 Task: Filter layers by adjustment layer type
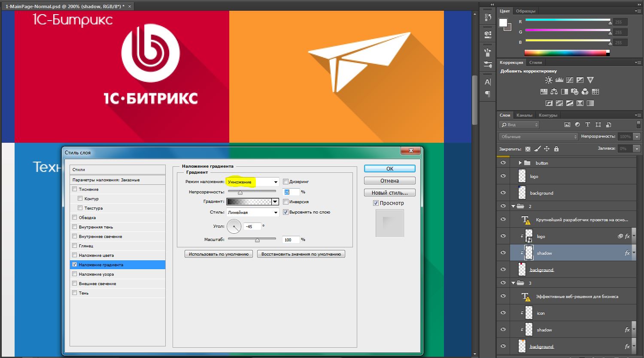click(577, 125)
